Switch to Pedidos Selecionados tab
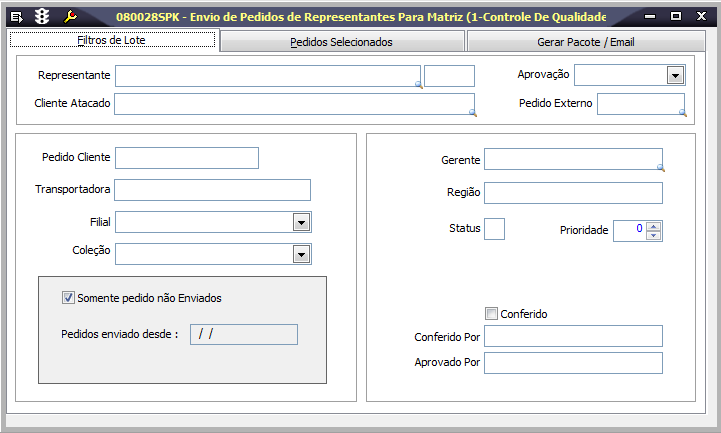This screenshot has width=721, height=433. [341, 42]
